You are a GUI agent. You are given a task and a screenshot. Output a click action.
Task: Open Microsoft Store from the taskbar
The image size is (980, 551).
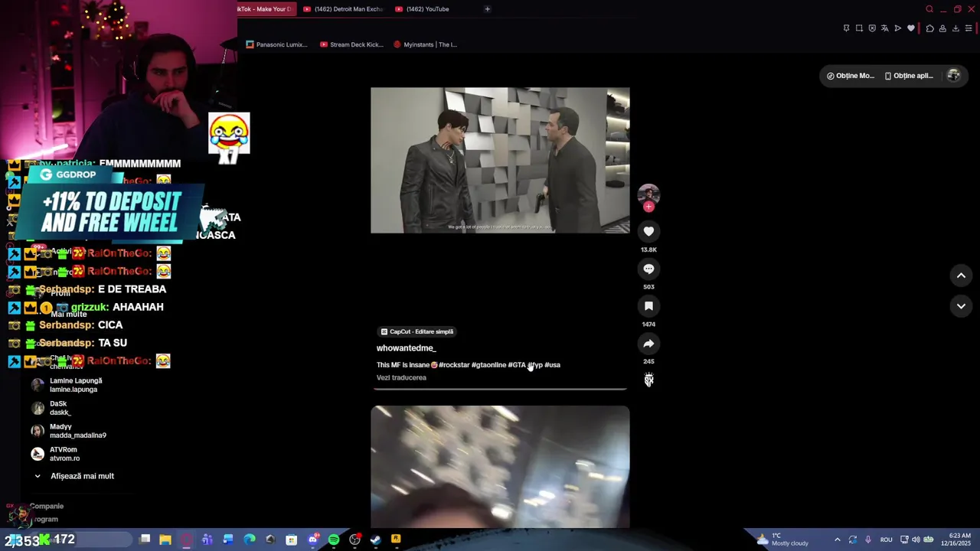pos(291,540)
